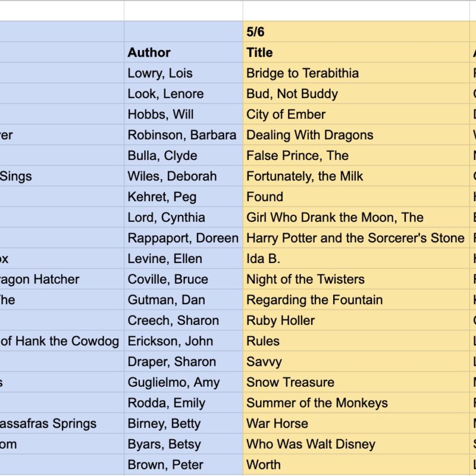Select the Author header cell
Viewport: 476px width, 476px height.
point(183,52)
